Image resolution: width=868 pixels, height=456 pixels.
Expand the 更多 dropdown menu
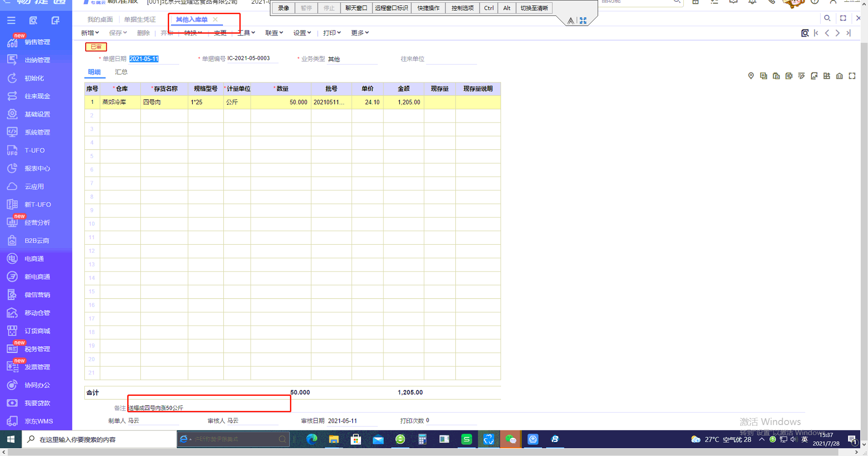(x=360, y=33)
